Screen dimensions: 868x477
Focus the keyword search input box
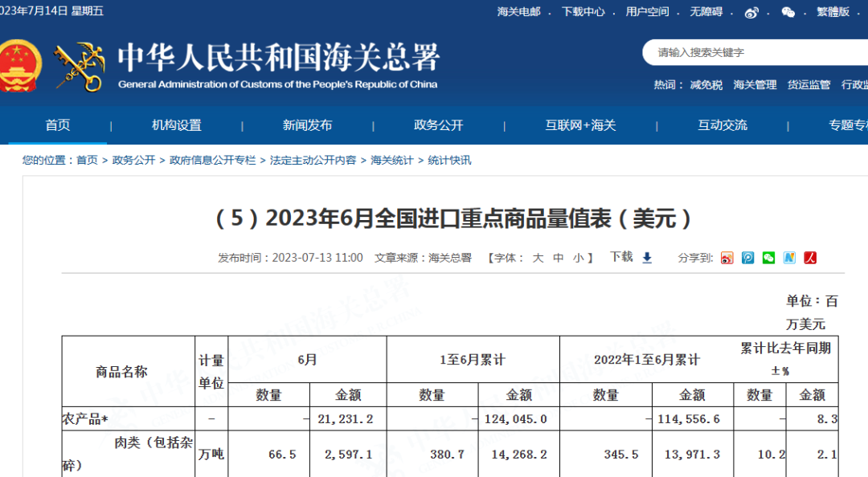755,53
